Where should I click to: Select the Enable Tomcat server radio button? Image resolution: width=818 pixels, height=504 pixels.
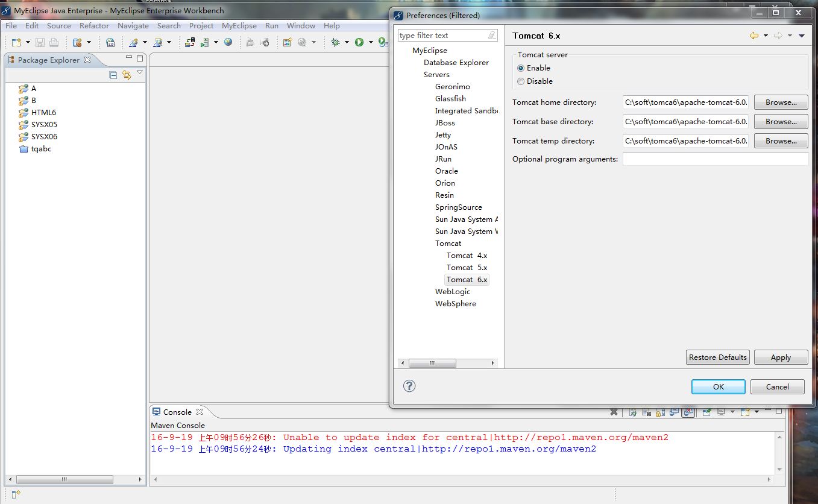pos(521,68)
